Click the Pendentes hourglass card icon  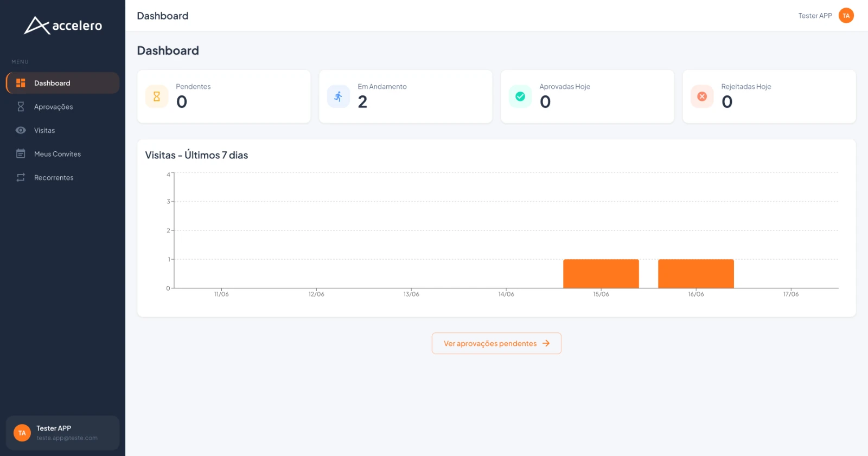coord(157,97)
